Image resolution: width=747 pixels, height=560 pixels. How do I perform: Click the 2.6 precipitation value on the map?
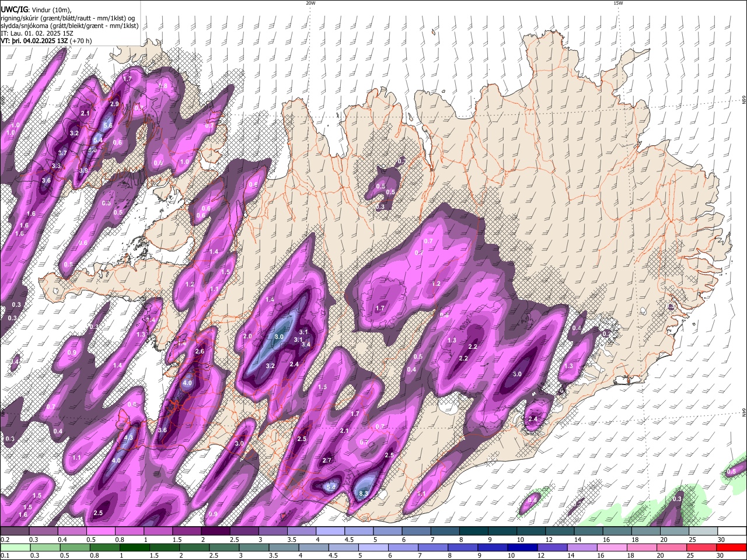coord(200,352)
